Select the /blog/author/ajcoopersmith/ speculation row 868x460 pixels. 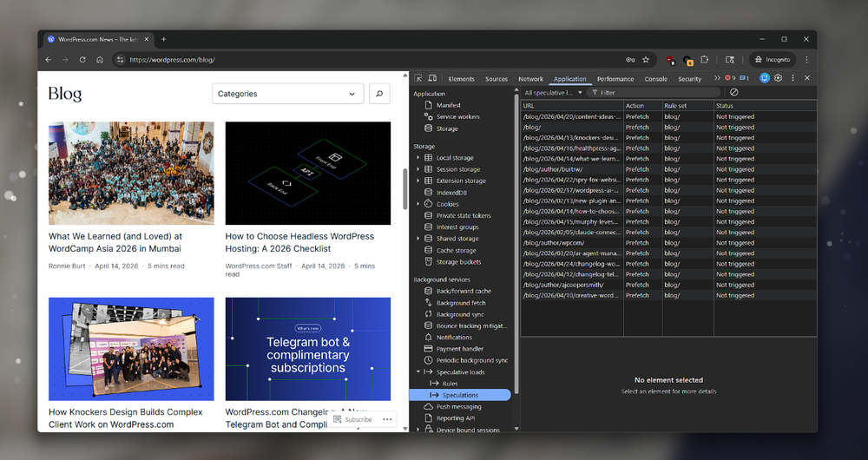tap(668, 285)
